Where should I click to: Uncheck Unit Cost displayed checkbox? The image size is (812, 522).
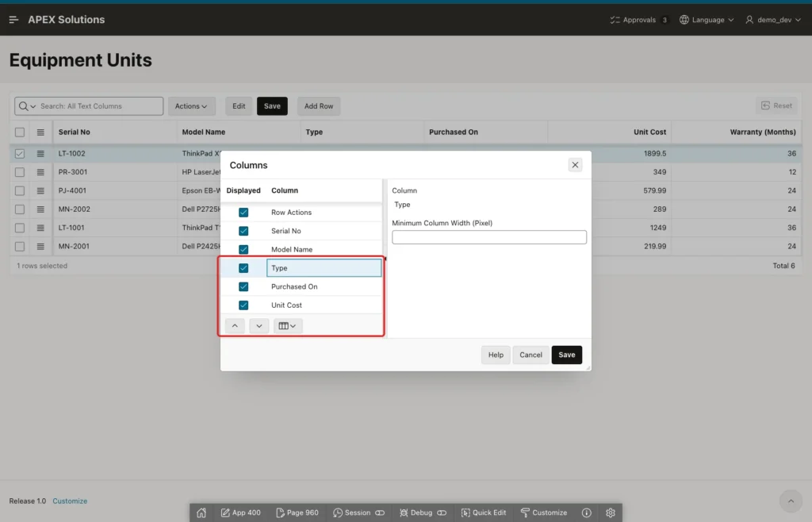click(243, 305)
